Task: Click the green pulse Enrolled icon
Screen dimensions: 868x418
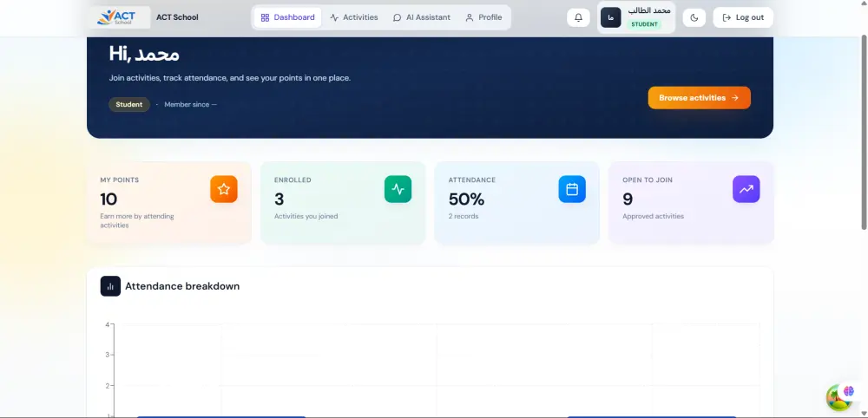Action: tap(398, 189)
